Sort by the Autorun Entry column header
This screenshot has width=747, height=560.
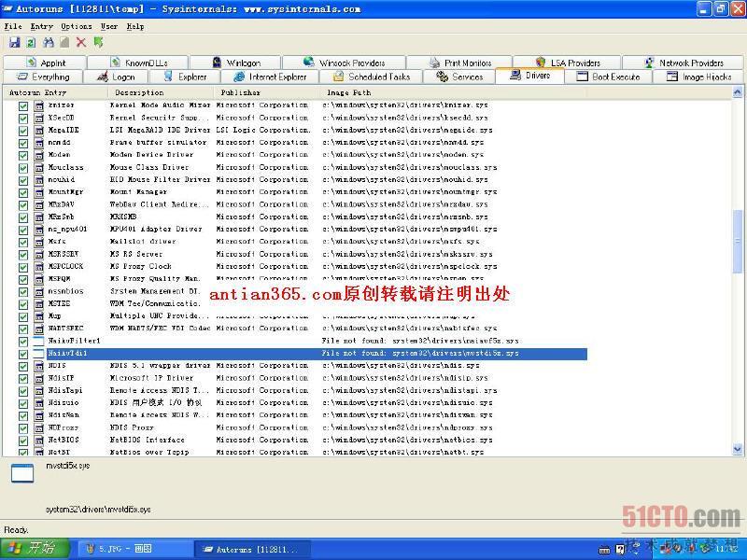click(56, 92)
